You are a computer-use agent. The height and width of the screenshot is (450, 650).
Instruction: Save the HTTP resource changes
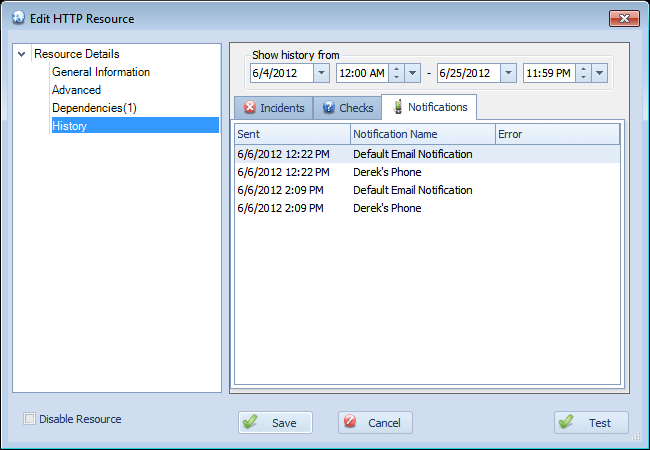(275, 422)
